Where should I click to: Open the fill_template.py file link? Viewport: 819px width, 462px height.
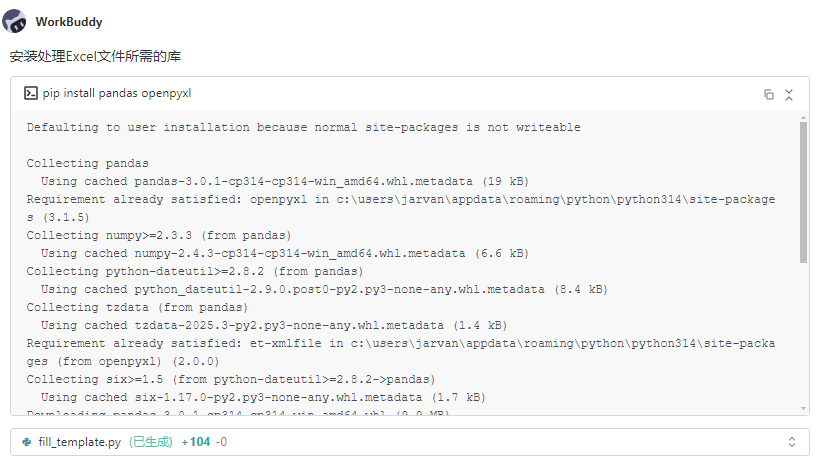click(79, 441)
